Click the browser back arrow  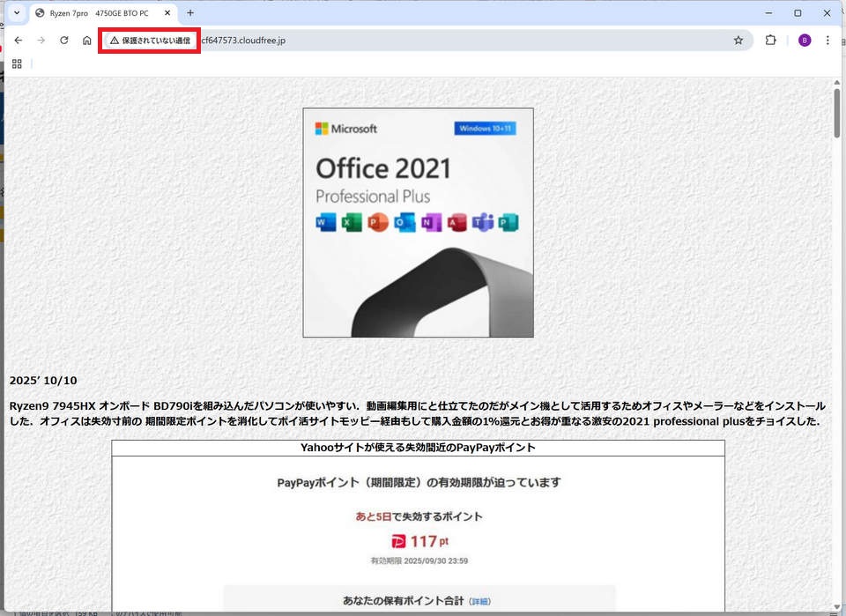pyautogui.click(x=18, y=41)
